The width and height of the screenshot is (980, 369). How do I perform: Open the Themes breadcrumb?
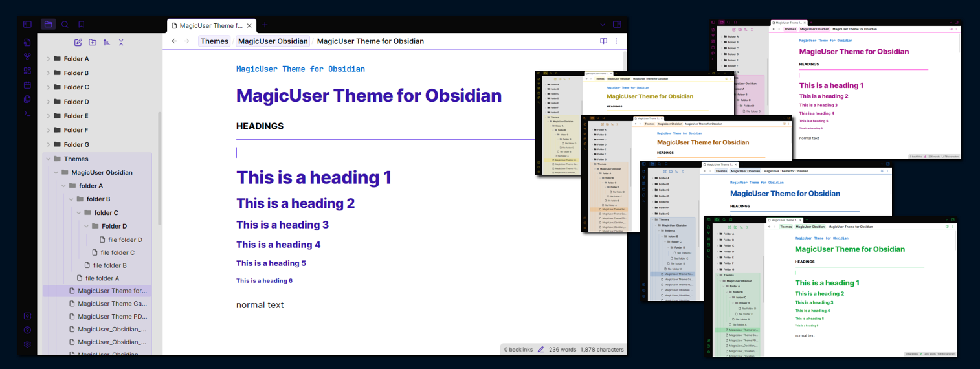214,41
